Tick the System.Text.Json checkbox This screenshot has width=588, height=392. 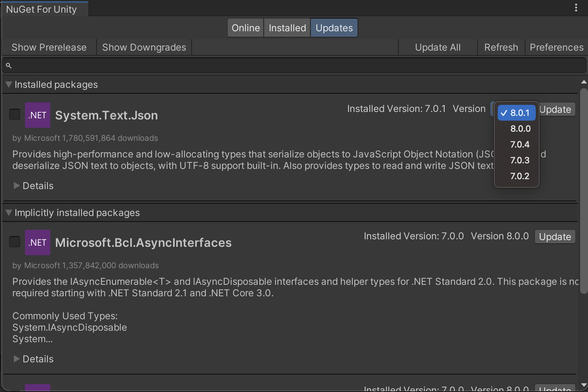15,114
